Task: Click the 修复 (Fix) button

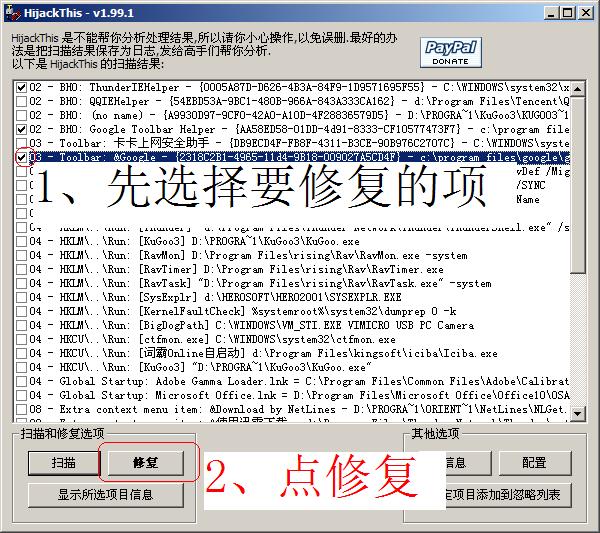Action: tap(145, 463)
